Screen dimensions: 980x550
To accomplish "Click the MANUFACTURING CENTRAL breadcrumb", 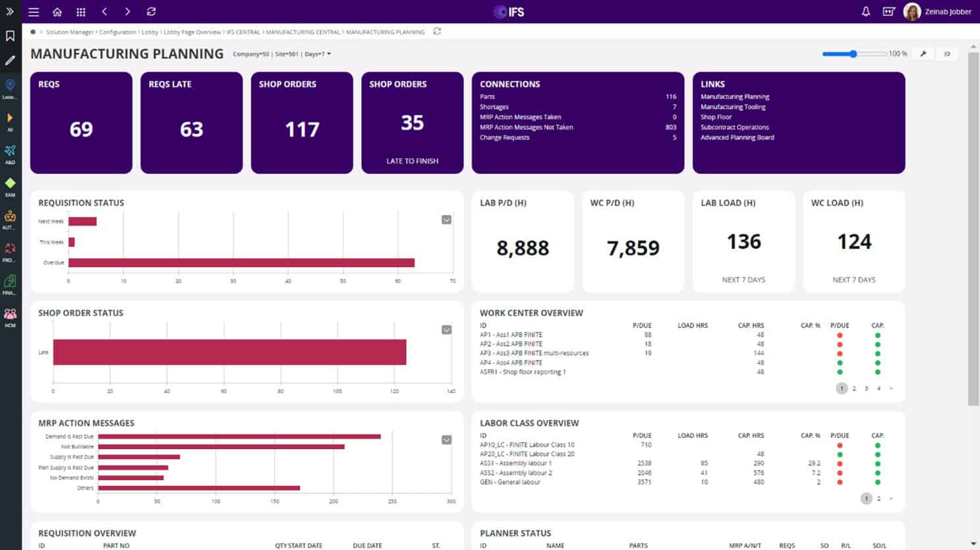I will [x=303, y=32].
